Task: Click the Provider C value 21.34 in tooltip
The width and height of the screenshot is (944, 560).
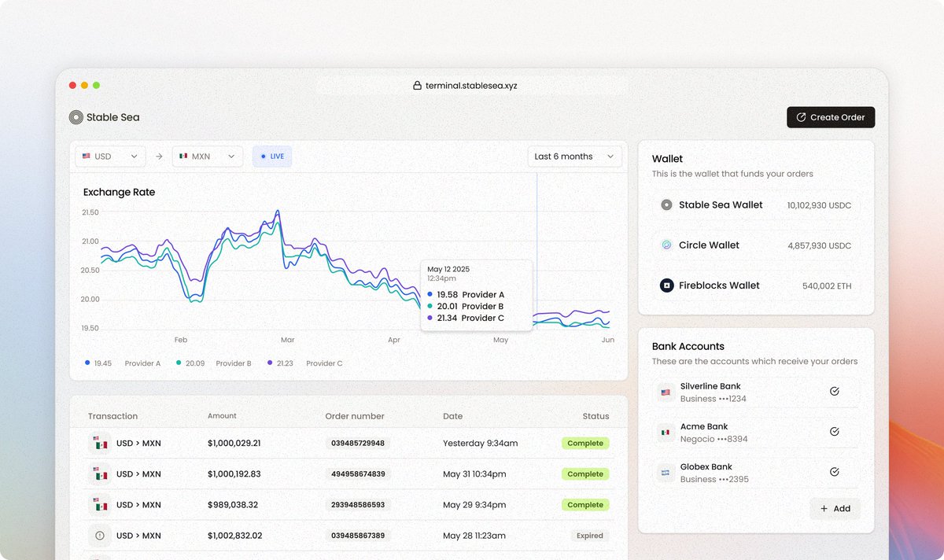Action: click(x=448, y=318)
